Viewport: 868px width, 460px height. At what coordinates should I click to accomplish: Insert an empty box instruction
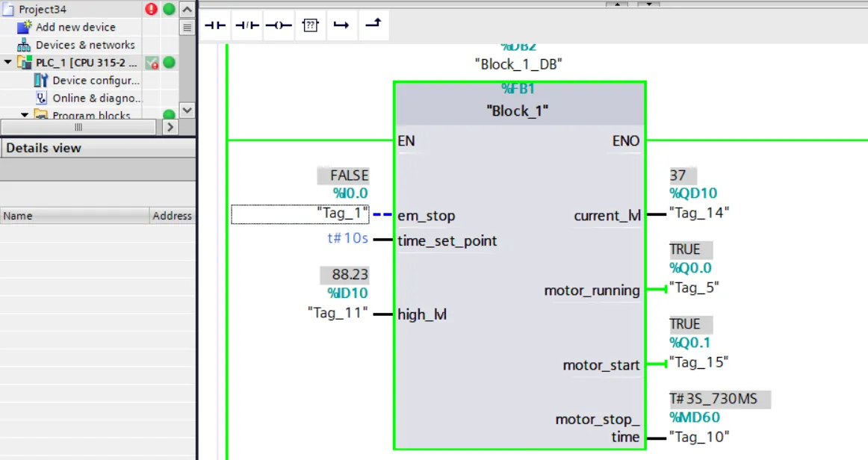point(311,25)
